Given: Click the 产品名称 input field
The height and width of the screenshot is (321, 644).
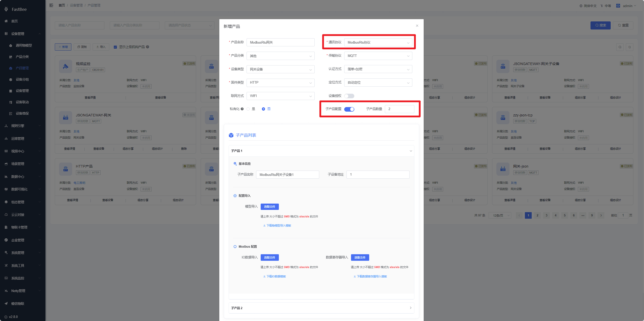Looking at the screenshot, I should (x=280, y=42).
